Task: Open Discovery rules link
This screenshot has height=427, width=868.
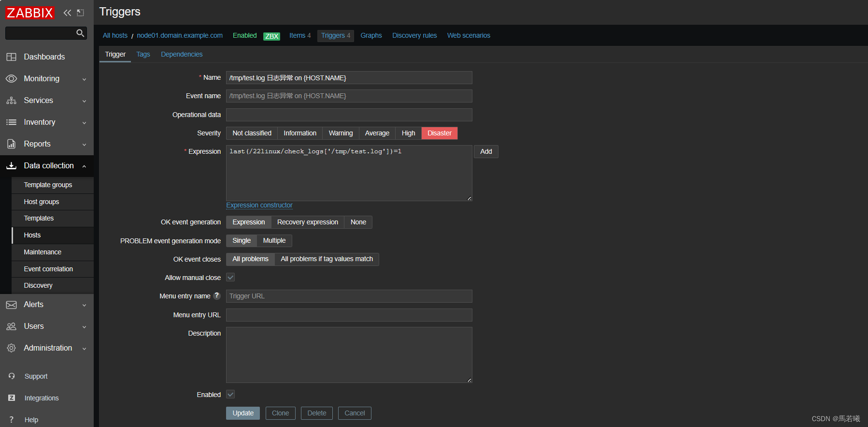Action: 414,35
